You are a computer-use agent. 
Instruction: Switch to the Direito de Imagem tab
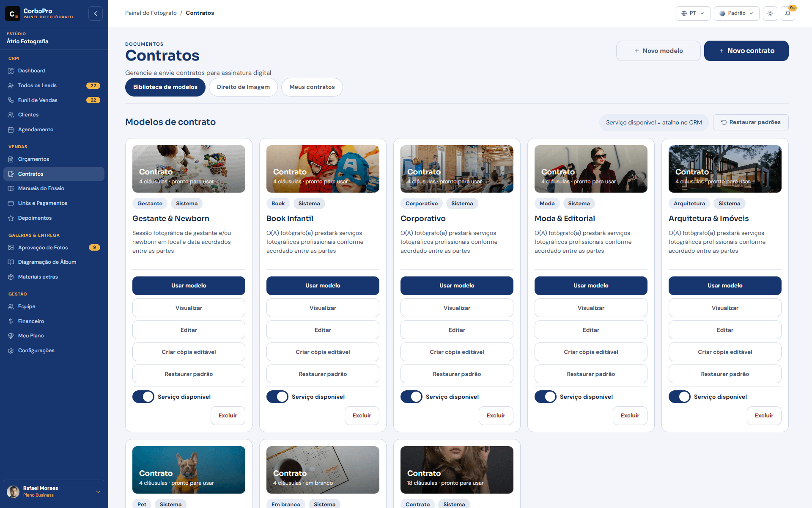(243, 87)
